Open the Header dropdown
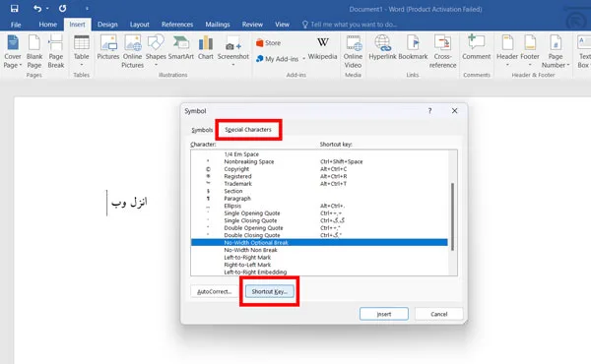 (507, 51)
